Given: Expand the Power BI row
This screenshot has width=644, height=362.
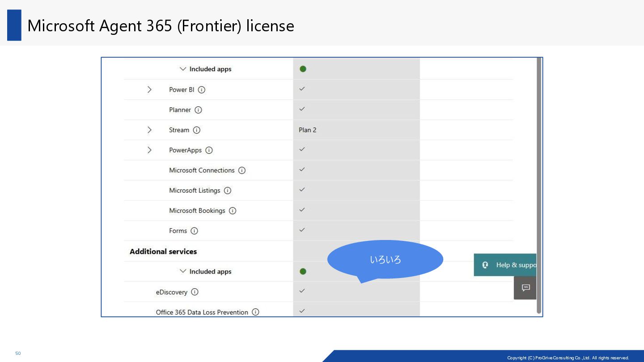Looking at the screenshot, I should pyautogui.click(x=149, y=90).
